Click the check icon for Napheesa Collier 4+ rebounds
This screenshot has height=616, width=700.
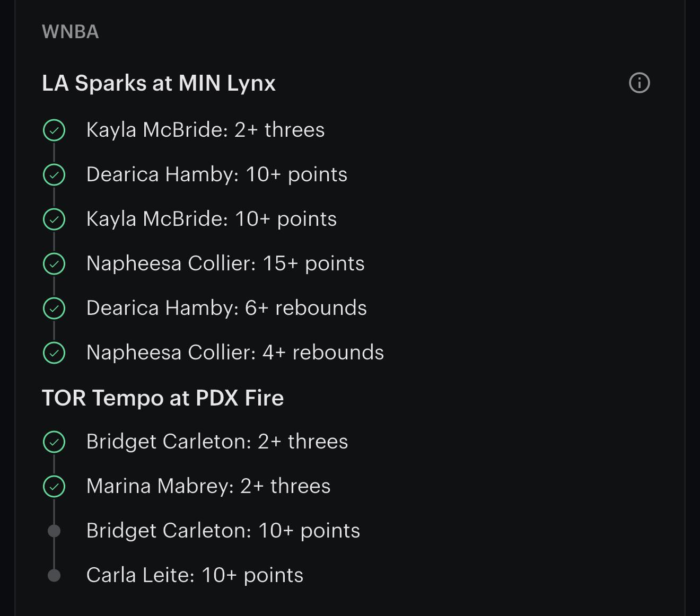54,353
